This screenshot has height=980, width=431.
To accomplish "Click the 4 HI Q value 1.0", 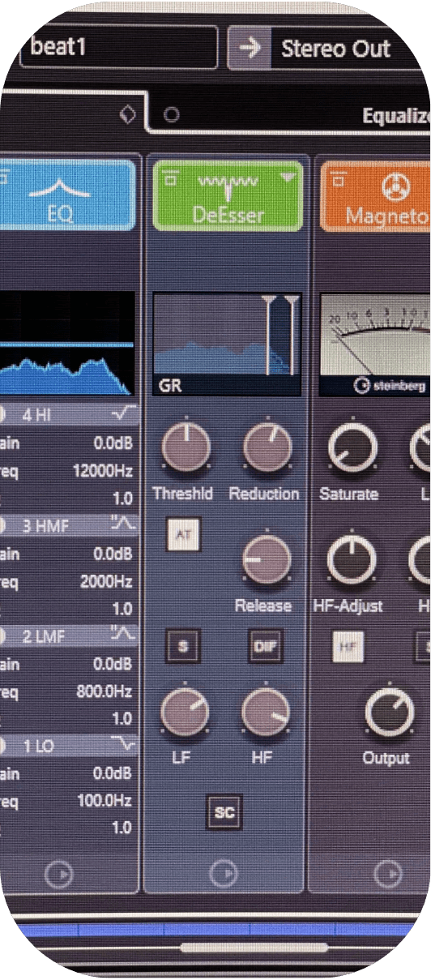I will coord(122,499).
